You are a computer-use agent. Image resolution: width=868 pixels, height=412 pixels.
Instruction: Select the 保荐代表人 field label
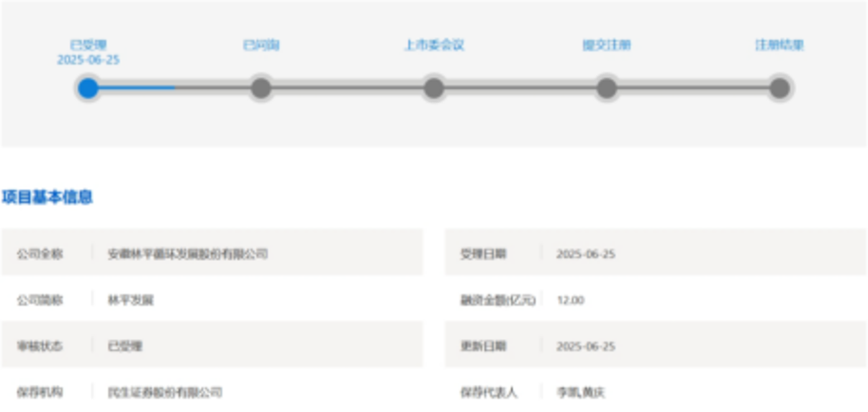(489, 392)
